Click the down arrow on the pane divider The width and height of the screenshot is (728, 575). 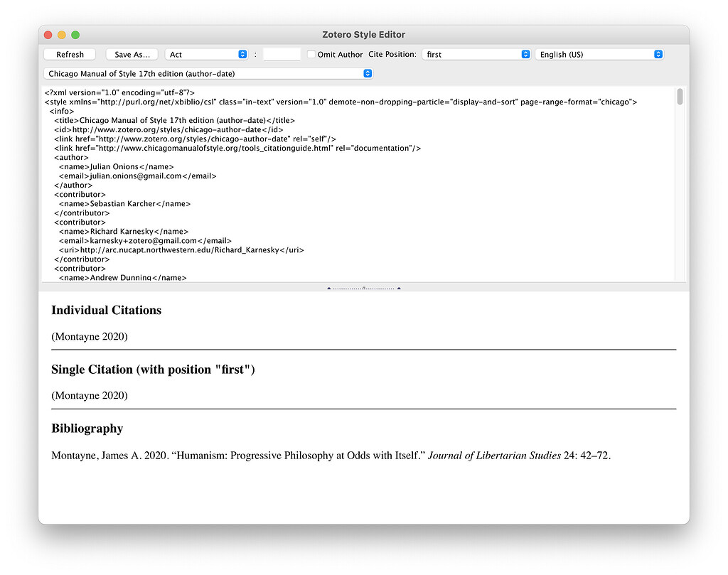pos(399,288)
